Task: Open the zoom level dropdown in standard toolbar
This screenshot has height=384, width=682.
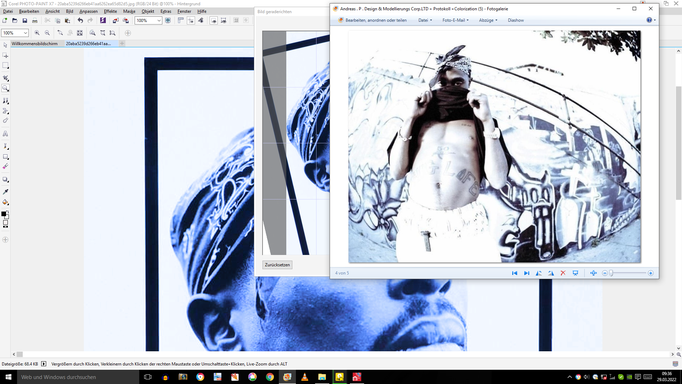Action: [x=159, y=20]
